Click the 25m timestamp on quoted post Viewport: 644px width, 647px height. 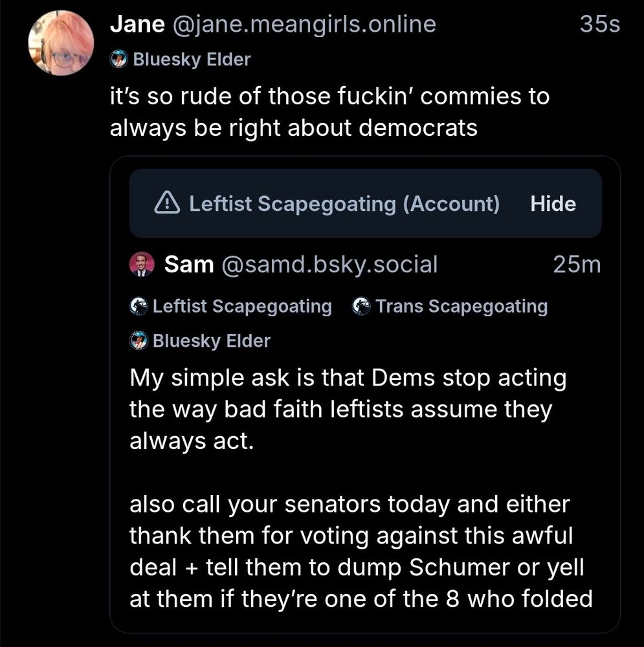(577, 265)
